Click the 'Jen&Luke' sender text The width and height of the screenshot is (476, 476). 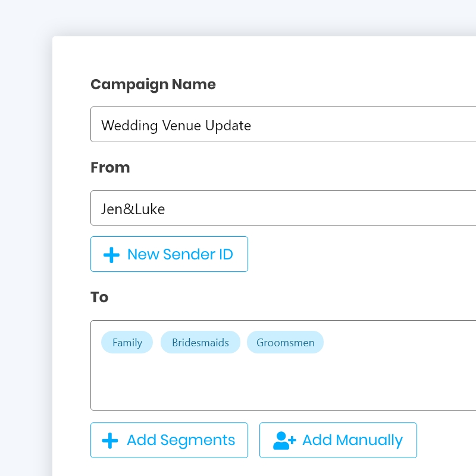pos(133,209)
